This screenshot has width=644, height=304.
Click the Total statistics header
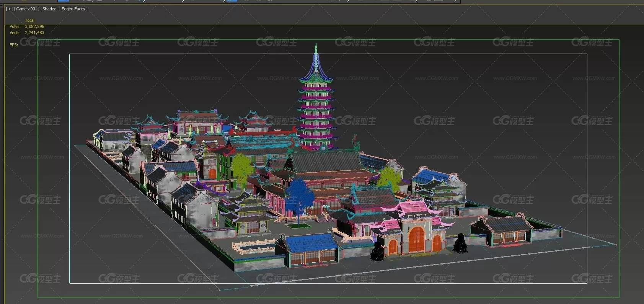pos(29,20)
